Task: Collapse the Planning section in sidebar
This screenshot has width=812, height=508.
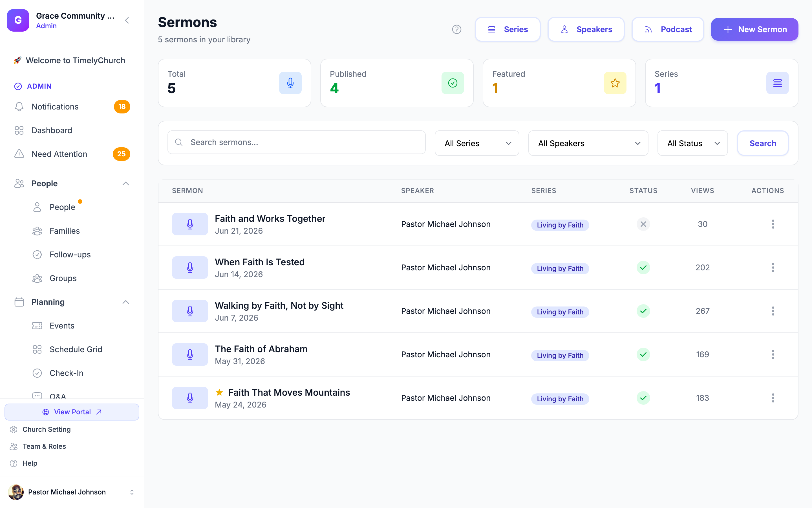Action: pyautogui.click(x=125, y=302)
